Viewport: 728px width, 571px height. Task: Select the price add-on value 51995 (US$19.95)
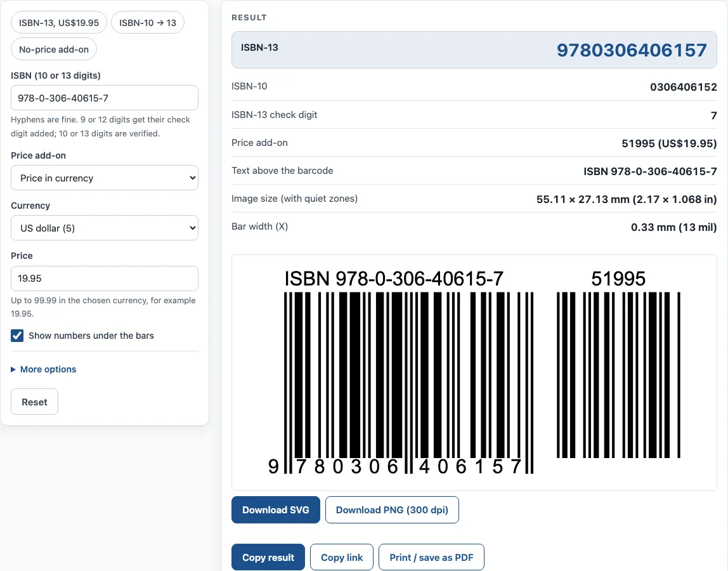[x=669, y=143]
